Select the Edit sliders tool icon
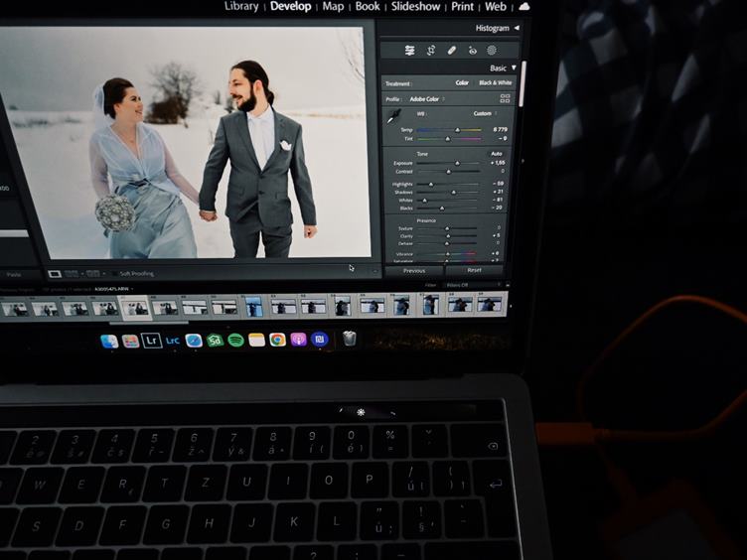The height and width of the screenshot is (560, 747). [409, 50]
